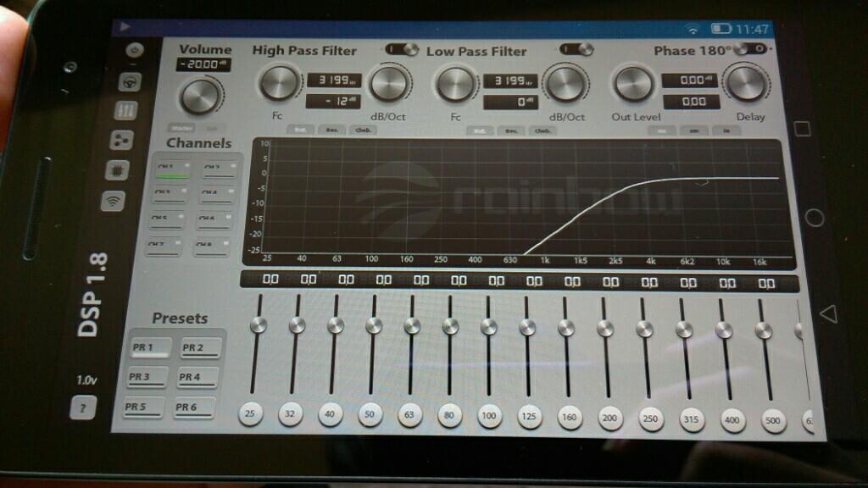Select the 40 Hz band button
The image size is (868, 488).
330,414
